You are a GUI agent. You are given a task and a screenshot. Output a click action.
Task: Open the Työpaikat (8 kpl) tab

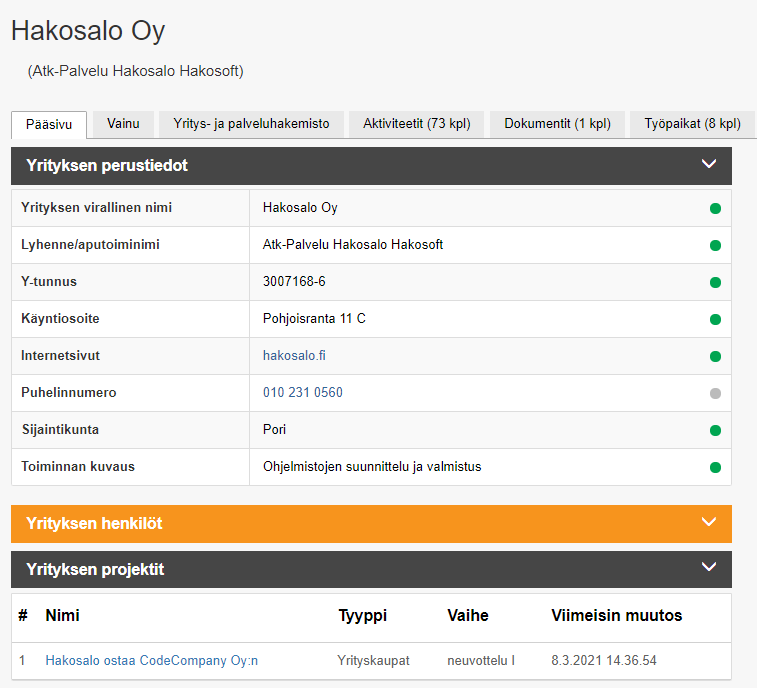click(x=692, y=124)
